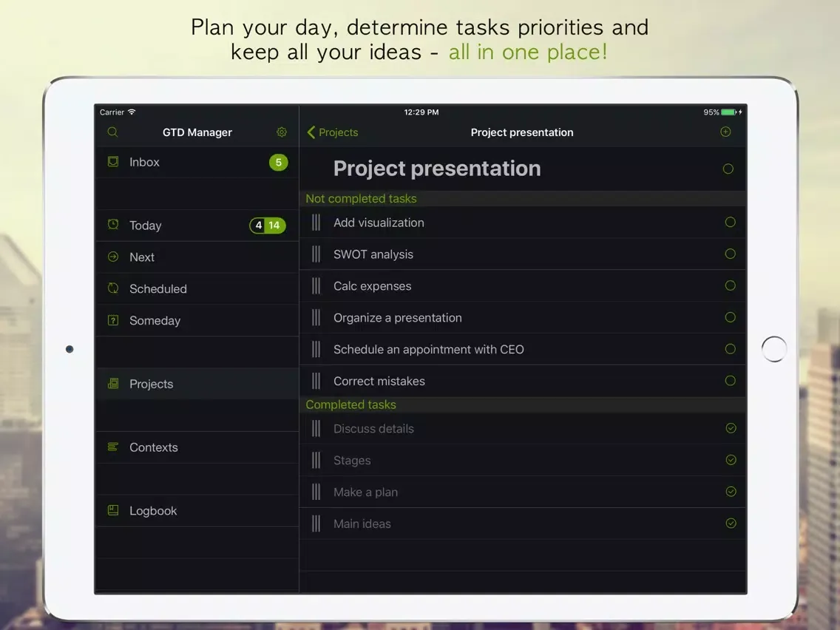Grab reorder handle for Schedule an appointment
This screenshot has width=840, height=630.
pyautogui.click(x=316, y=349)
